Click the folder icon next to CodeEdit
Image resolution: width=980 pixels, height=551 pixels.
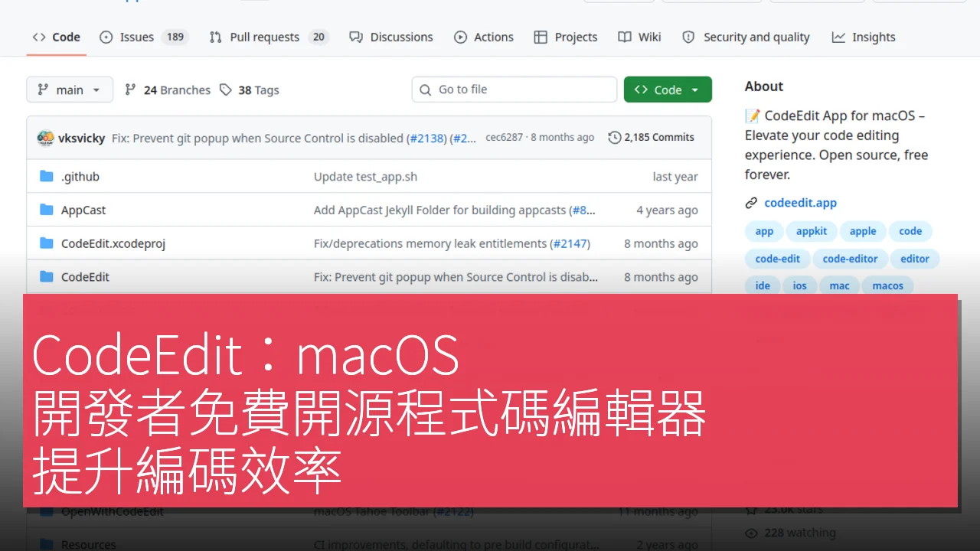click(x=47, y=277)
